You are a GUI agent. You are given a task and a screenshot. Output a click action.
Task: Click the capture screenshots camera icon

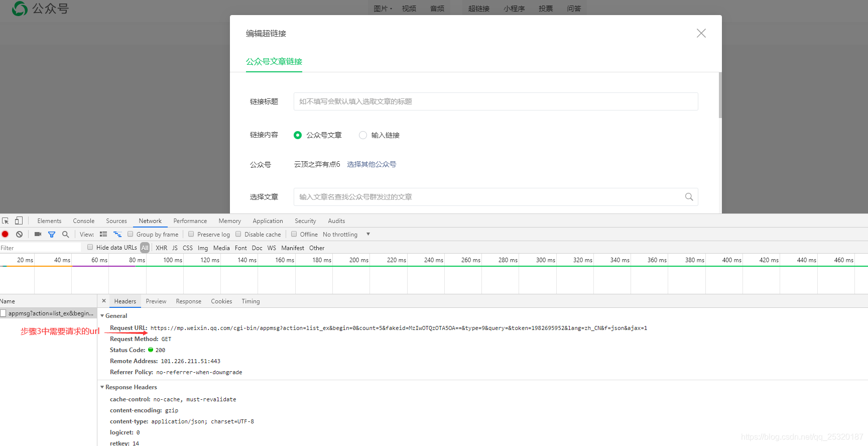(38, 235)
